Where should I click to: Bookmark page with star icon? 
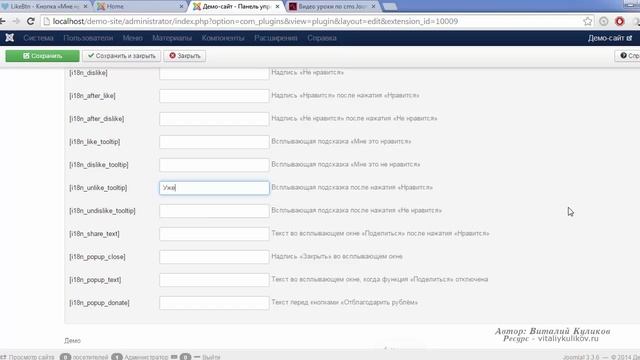[x=587, y=21]
